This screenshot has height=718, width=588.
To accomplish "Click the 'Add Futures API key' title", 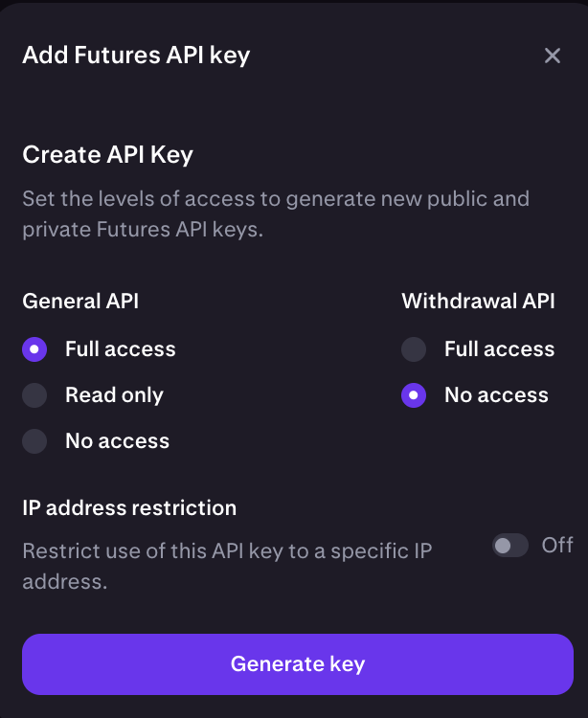I will [x=136, y=56].
